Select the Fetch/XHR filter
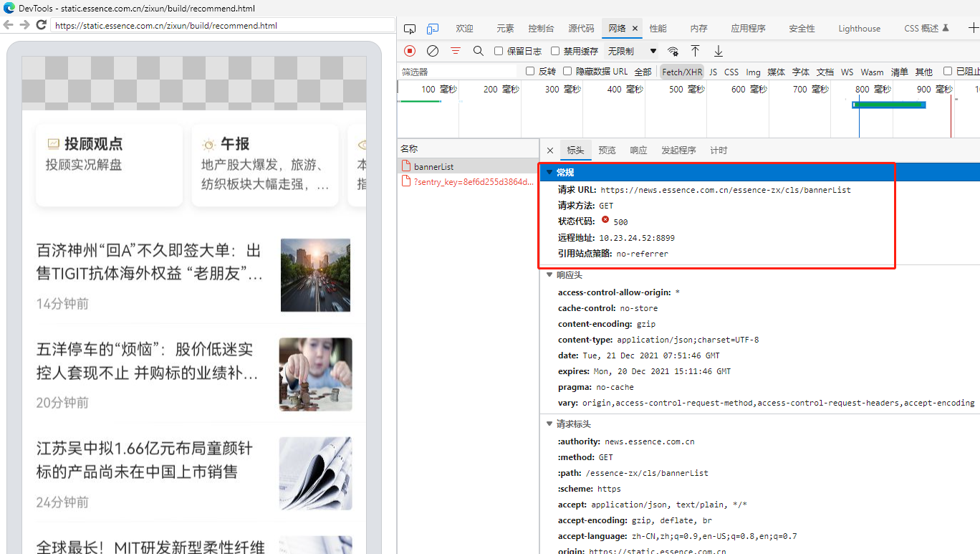The width and height of the screenshot is (980, 554). (682, 72)
